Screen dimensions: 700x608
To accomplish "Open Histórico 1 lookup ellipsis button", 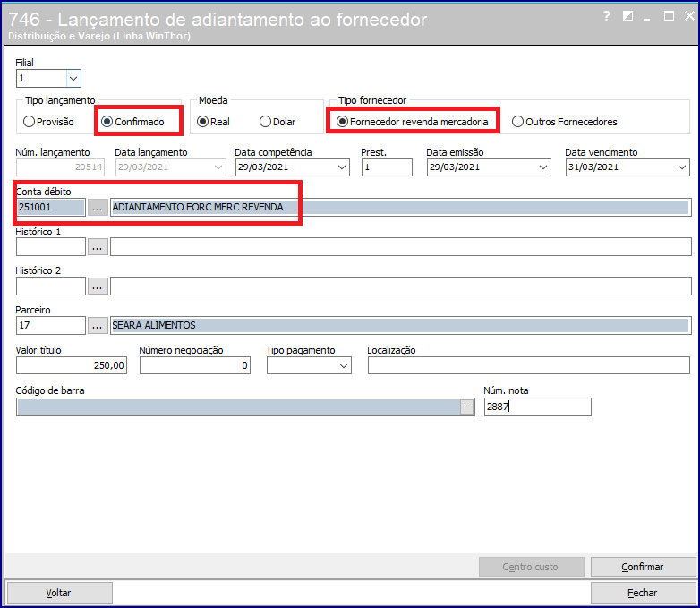I will (98, 246).
